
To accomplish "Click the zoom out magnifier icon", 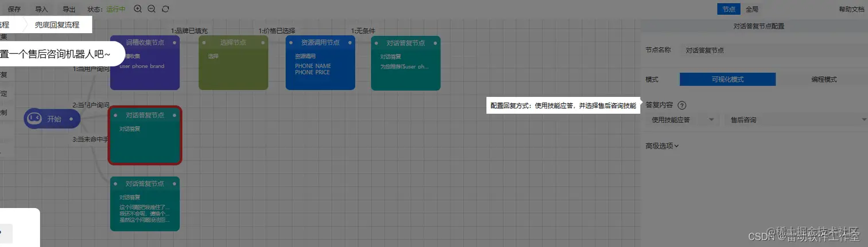I will (x=152, y=9).
